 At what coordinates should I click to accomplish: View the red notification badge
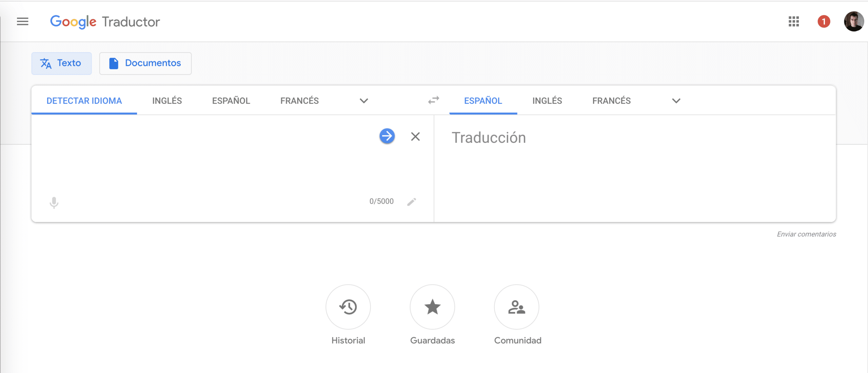(x=824, y=21)
